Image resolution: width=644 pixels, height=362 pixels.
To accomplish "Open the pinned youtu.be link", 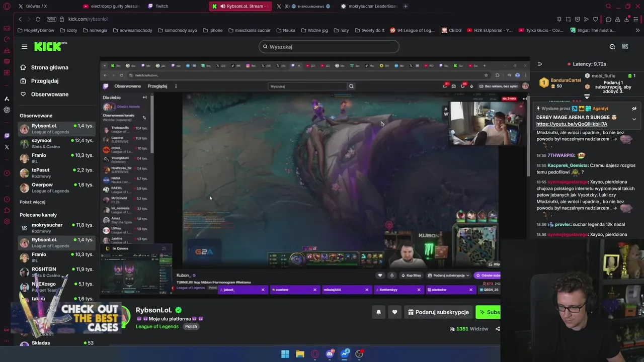I will click(572, 124).
